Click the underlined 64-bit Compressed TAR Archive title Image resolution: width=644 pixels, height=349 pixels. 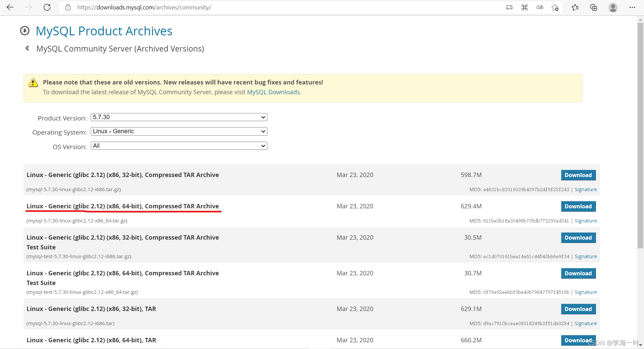pyautogui.click(x=123, y=206)
